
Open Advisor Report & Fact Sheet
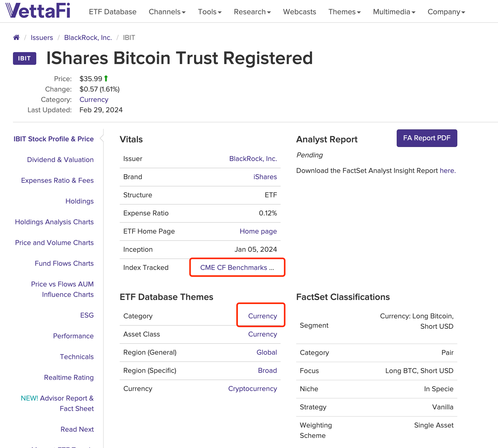coord(57,403)
